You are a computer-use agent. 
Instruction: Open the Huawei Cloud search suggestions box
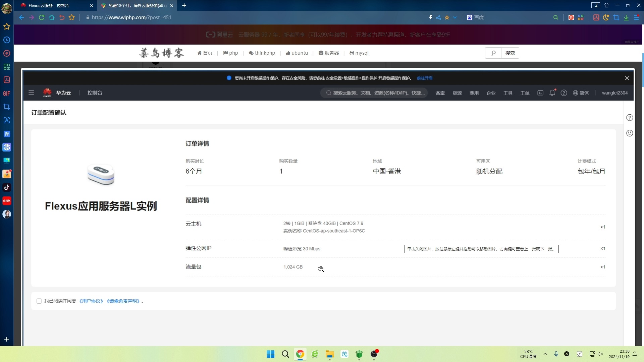374,93
